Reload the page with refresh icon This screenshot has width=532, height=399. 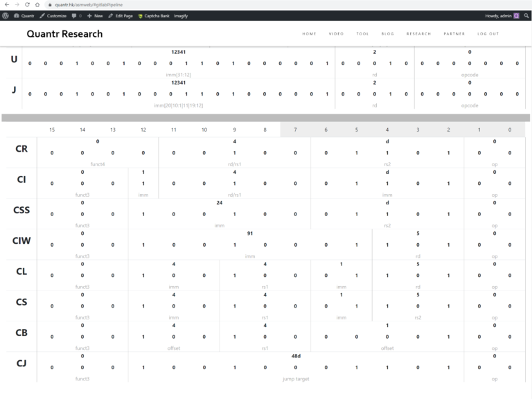click(x=27, y=5)
